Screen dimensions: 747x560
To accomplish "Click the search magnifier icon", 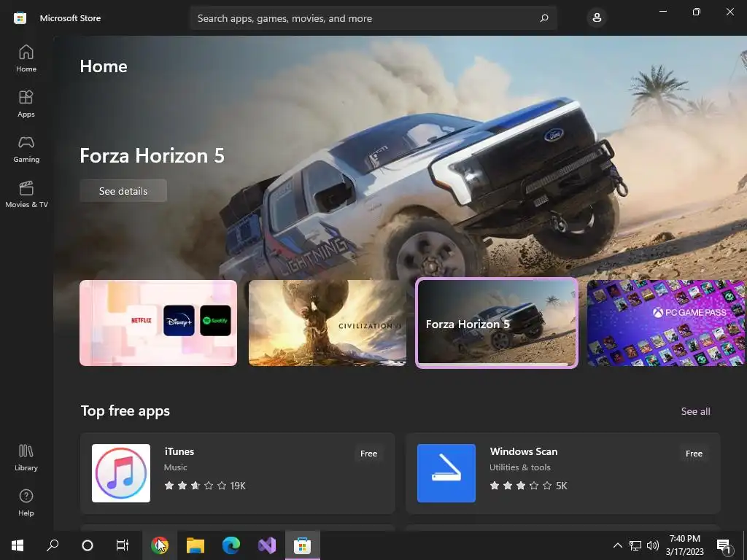I will tap(544, 18).
